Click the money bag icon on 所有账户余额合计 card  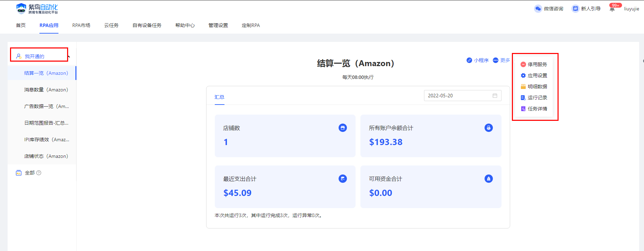(489, 128)
